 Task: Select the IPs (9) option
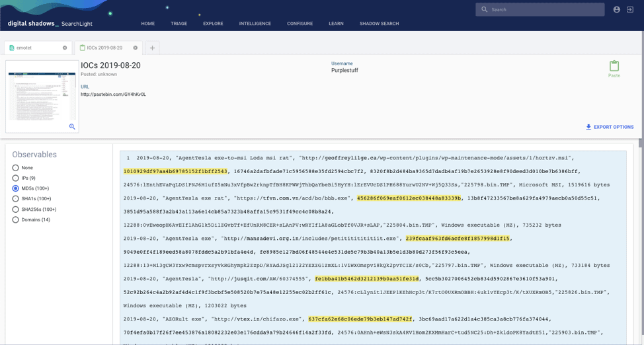click(16, 178)
